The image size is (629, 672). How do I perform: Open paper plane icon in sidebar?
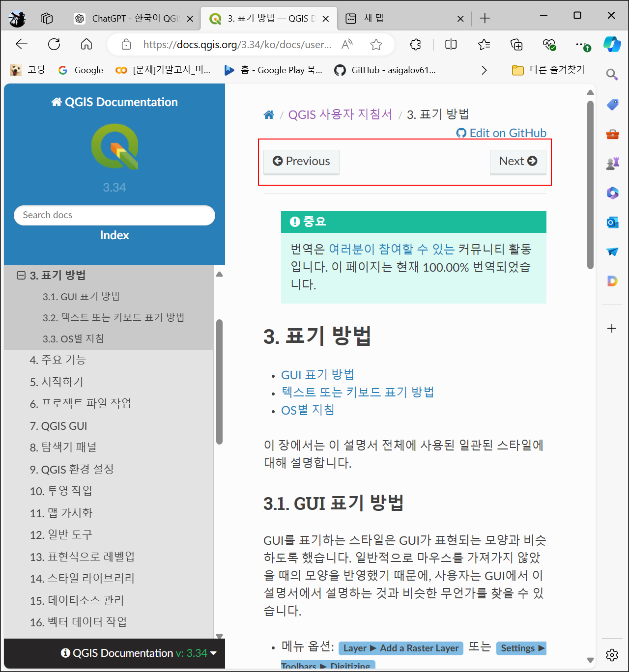(x=612, y=252)
